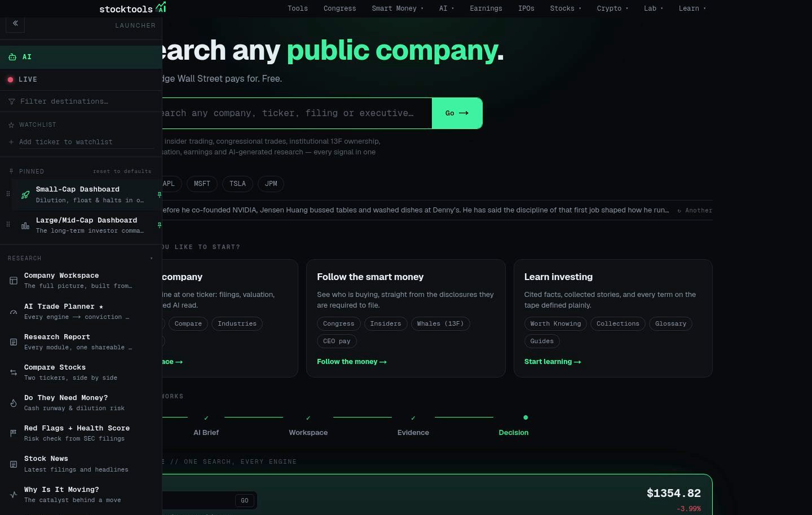
Task: Click the Why Is It Moving pulse icon
Action: pos(14,495)
